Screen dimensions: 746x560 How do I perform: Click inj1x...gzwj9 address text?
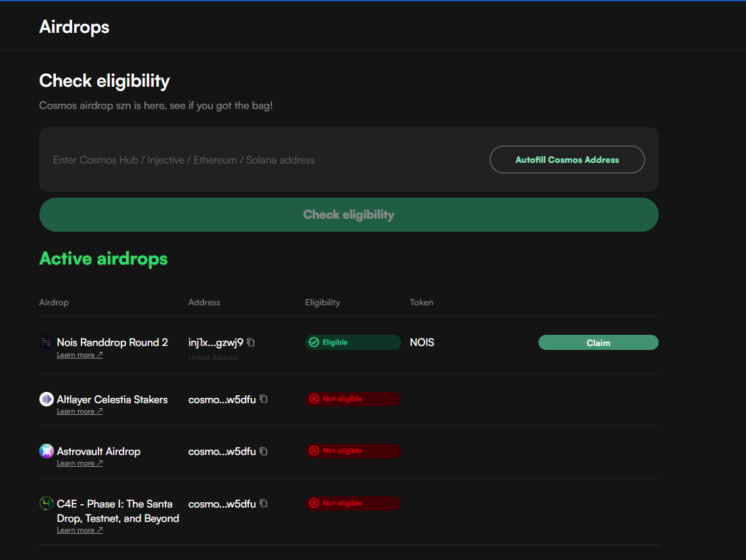(215, 343)
